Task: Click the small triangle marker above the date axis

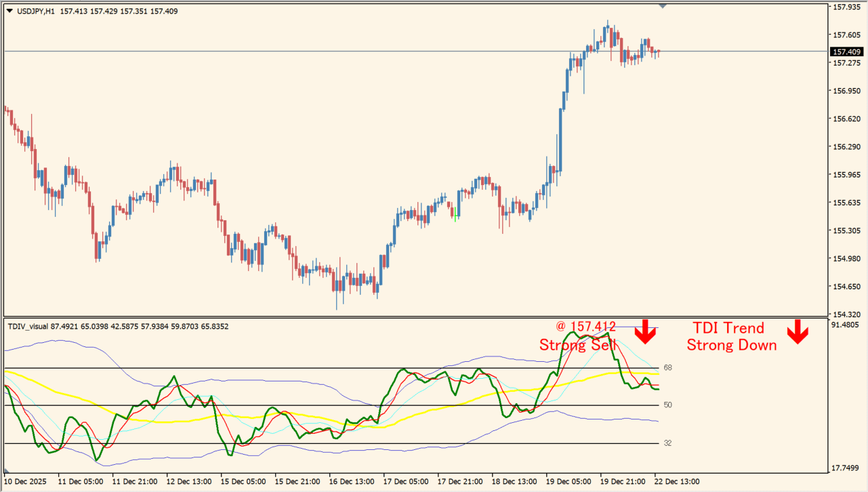Action: pos(7,470)
